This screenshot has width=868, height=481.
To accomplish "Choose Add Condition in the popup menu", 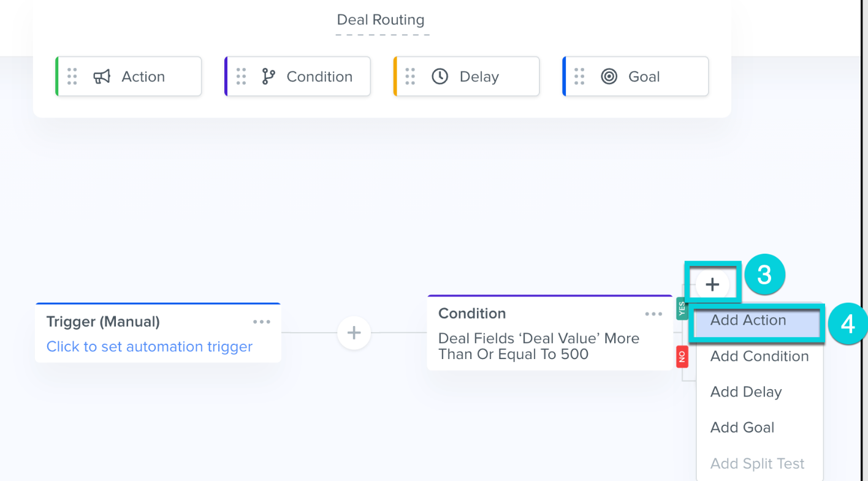I will pos(759,357).
